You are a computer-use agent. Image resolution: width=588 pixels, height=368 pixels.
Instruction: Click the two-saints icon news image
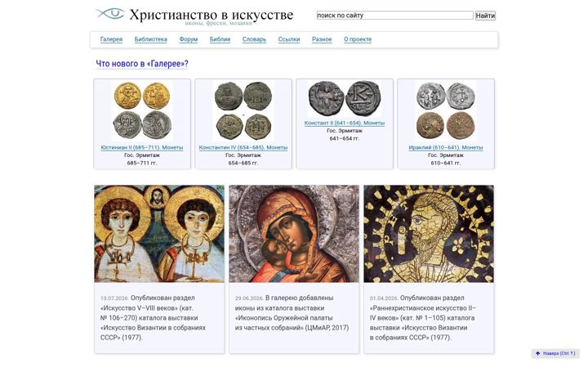click(159, 234)
